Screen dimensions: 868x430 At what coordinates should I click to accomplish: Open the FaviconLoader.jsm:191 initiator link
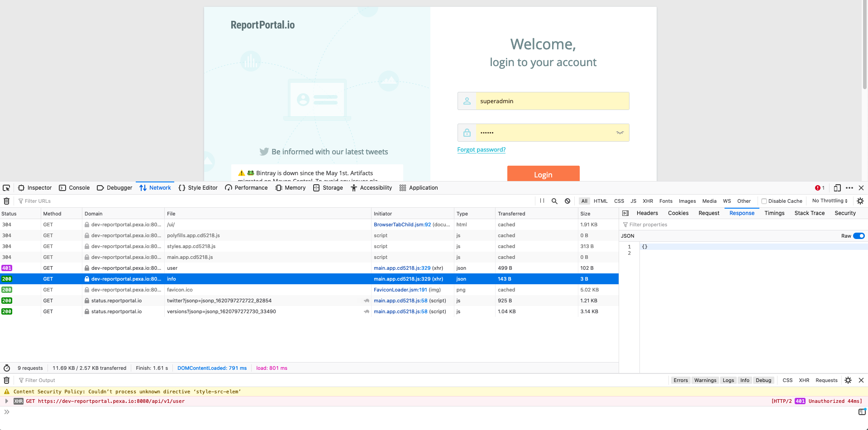pos(400,290)
